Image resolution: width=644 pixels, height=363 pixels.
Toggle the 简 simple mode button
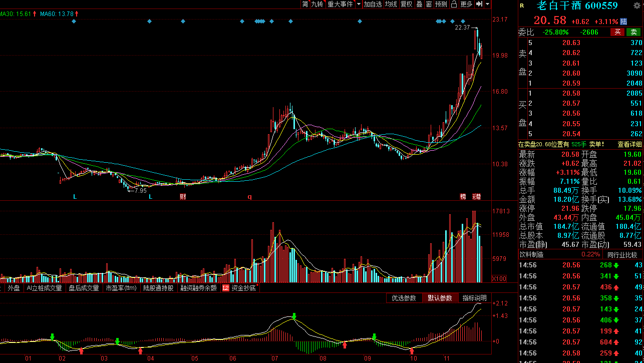click(305, 4)
